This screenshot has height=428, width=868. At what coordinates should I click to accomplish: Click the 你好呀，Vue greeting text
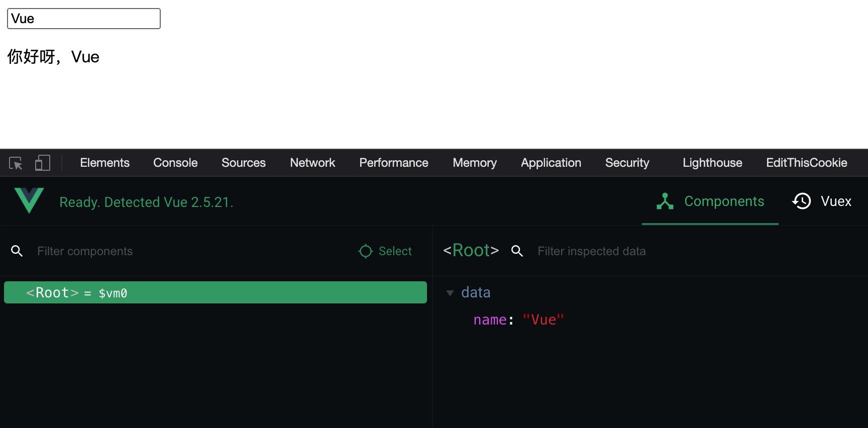(53, 57)
